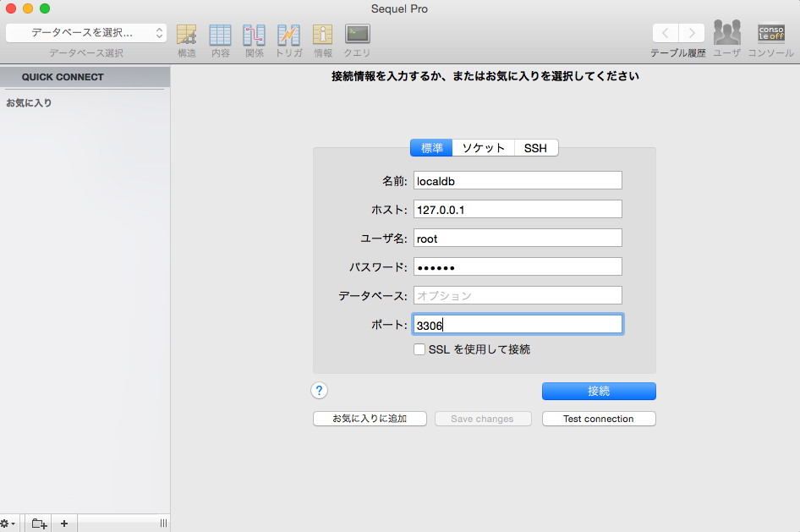Focus the パスワード field
This screenshot has width=800, height=532.
pos(518,266)
